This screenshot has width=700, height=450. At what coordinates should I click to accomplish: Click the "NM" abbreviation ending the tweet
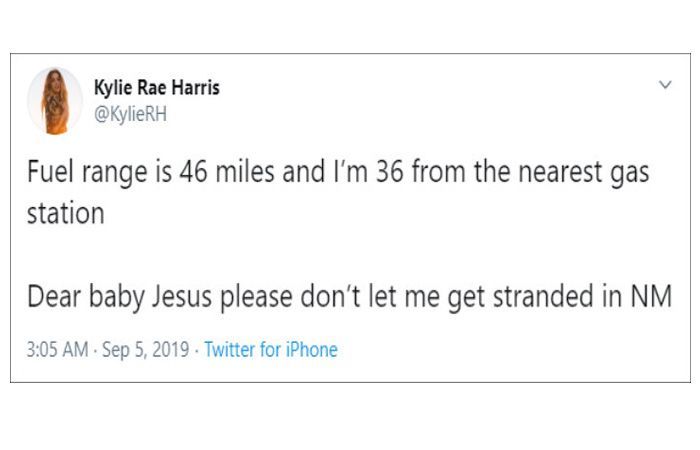click(651, 296)
